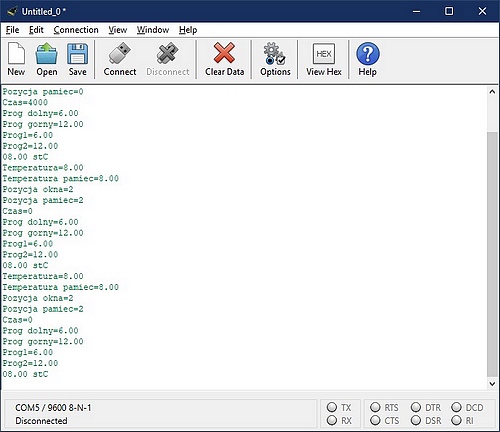The image size is (500, 432).
Task: Open the Options settings dialog
Action: (x=275, y=59)
